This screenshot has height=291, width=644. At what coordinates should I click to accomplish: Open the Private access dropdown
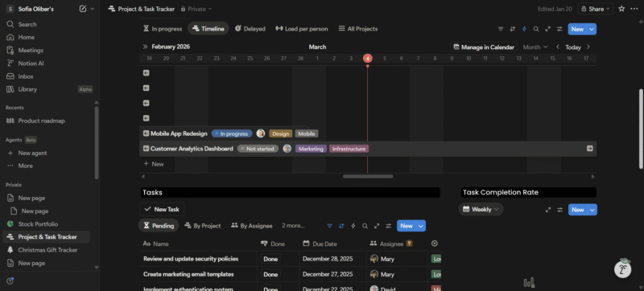click(x=196, y=9)
